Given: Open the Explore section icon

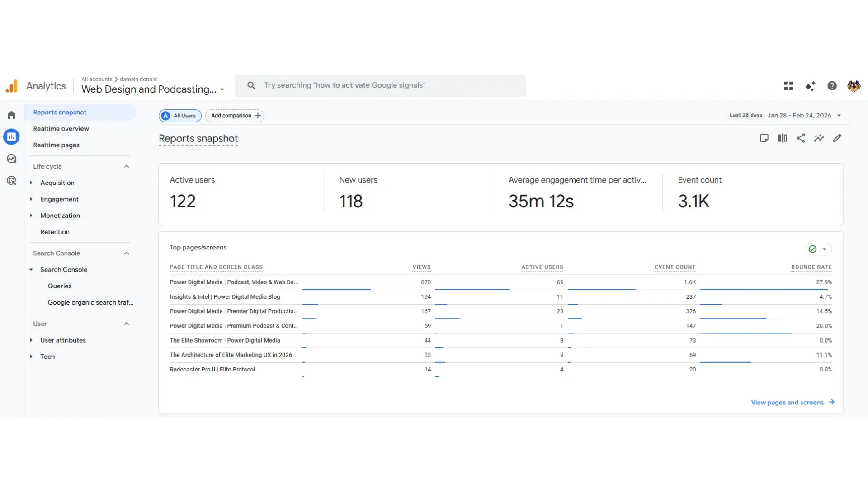Looking at the screenshot, I should click(x=11, y=158).
